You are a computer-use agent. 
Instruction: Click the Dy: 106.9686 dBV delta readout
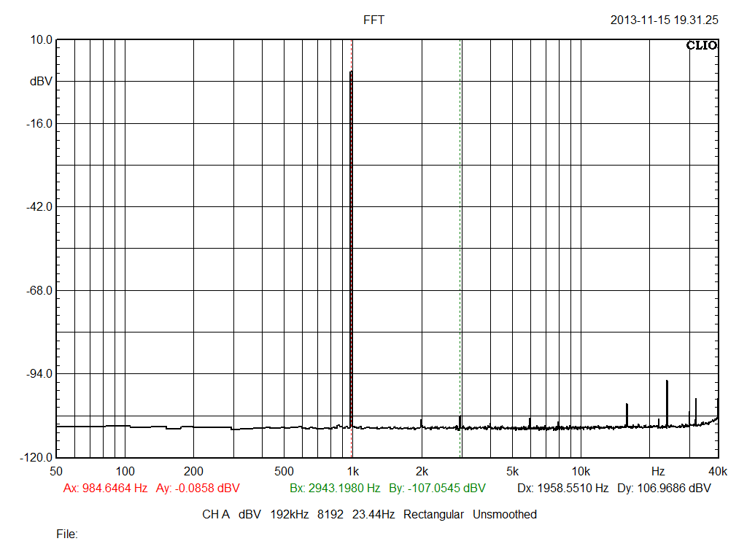664,488
